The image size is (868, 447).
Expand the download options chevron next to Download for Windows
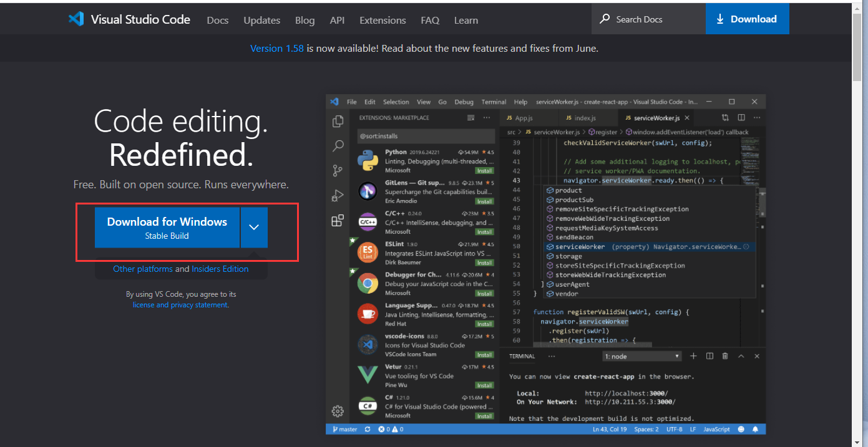pos(254,228)
